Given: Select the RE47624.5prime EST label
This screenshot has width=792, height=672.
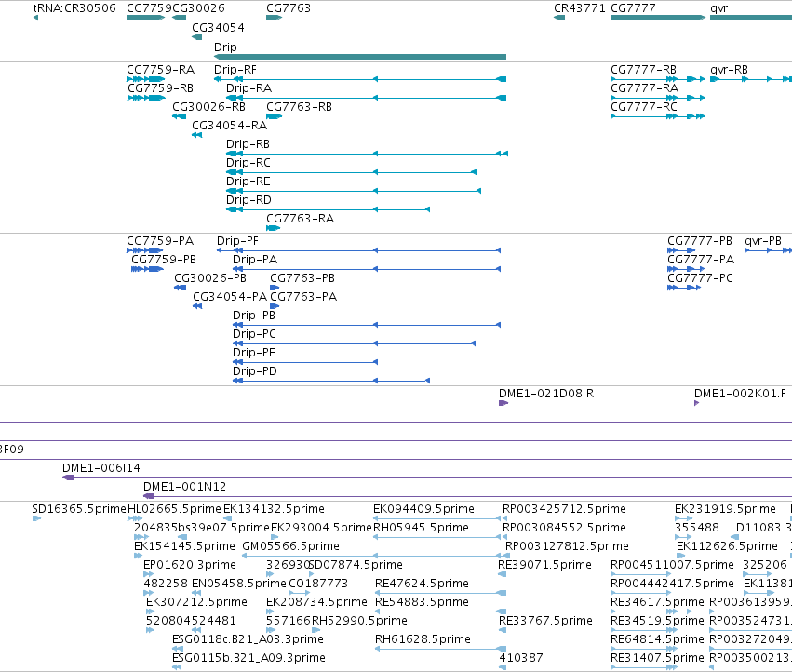Looking at the screenshot, I should 422,584.
